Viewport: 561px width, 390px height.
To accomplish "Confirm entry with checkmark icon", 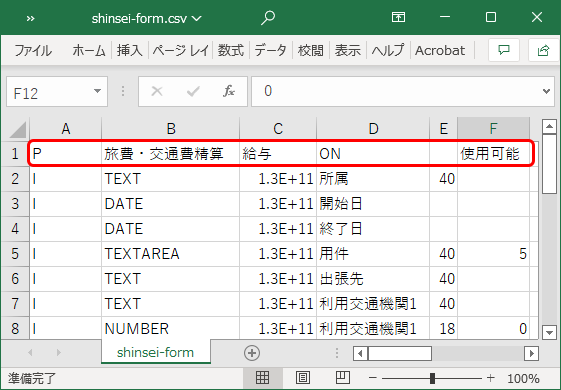I will (x=193, y=92).
